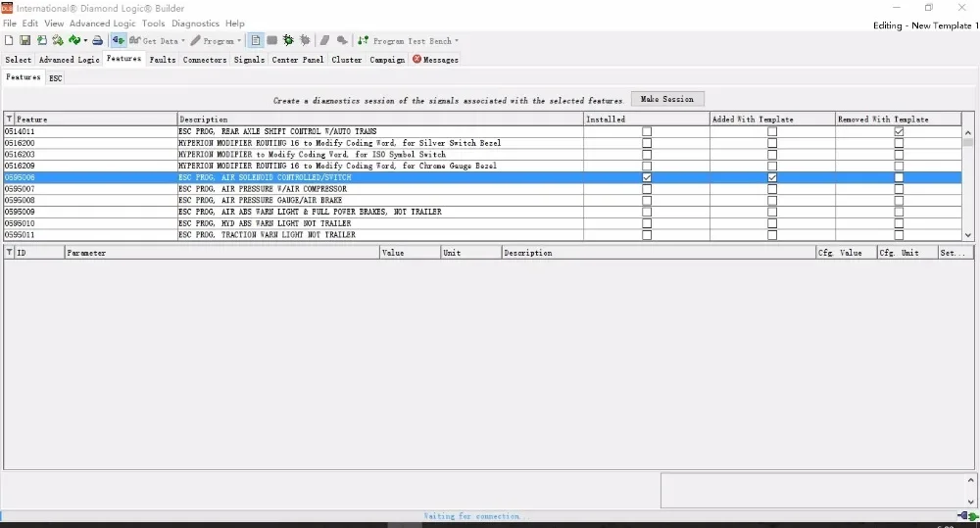Click the green bug diagnostics icon
This screenshot has height=528, width=980.
point(288,40)
